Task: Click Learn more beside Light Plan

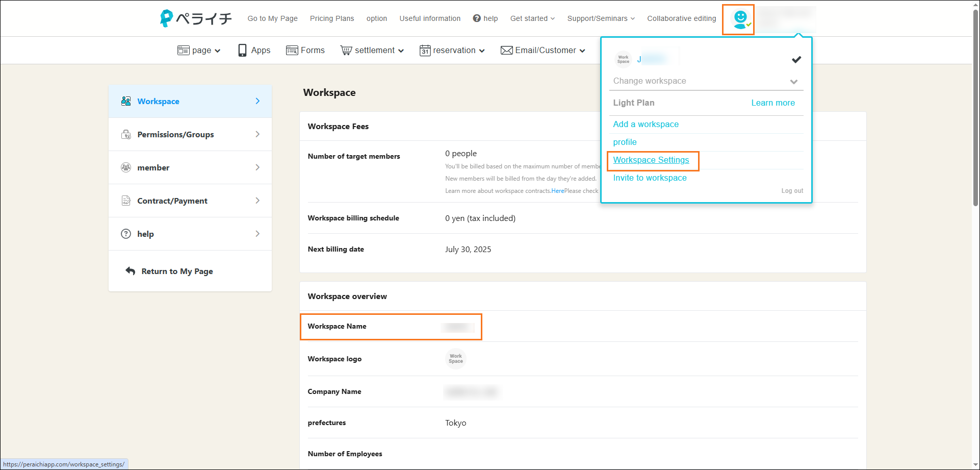Action: pyautogui.click(x=772, y=103)
